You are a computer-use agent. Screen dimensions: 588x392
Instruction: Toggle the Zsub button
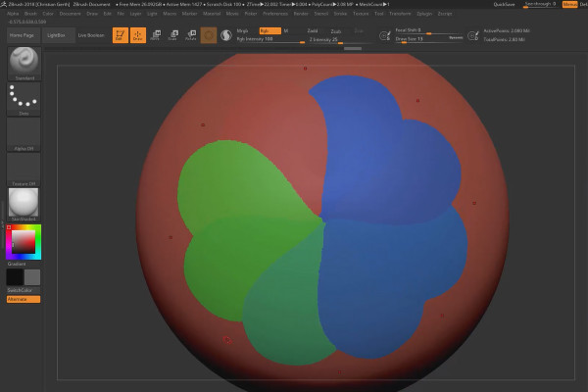tap(336, 31)
